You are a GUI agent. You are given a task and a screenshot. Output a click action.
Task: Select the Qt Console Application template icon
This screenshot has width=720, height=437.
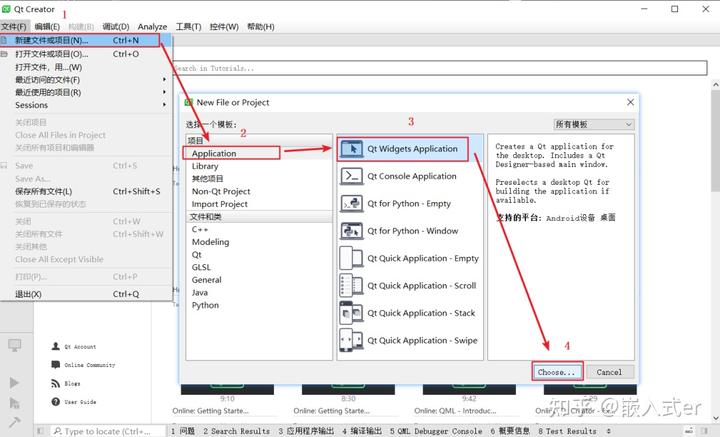[x=352, y=176]
